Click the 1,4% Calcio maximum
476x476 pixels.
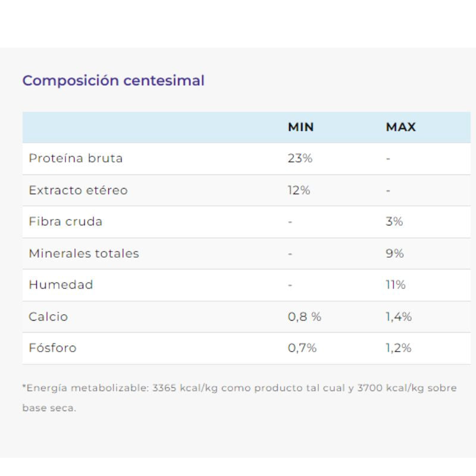pos(399,317)
